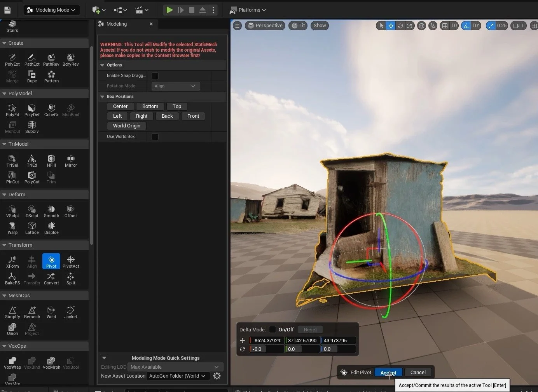Viewport: 538px width, 392px height.
Task: Edit the X translation value field
Action: coord(266,340)
